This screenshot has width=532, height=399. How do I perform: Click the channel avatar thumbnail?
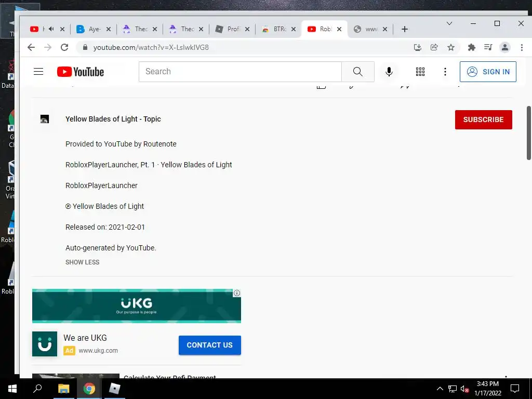pyautogui.click(x=45, y=119)
